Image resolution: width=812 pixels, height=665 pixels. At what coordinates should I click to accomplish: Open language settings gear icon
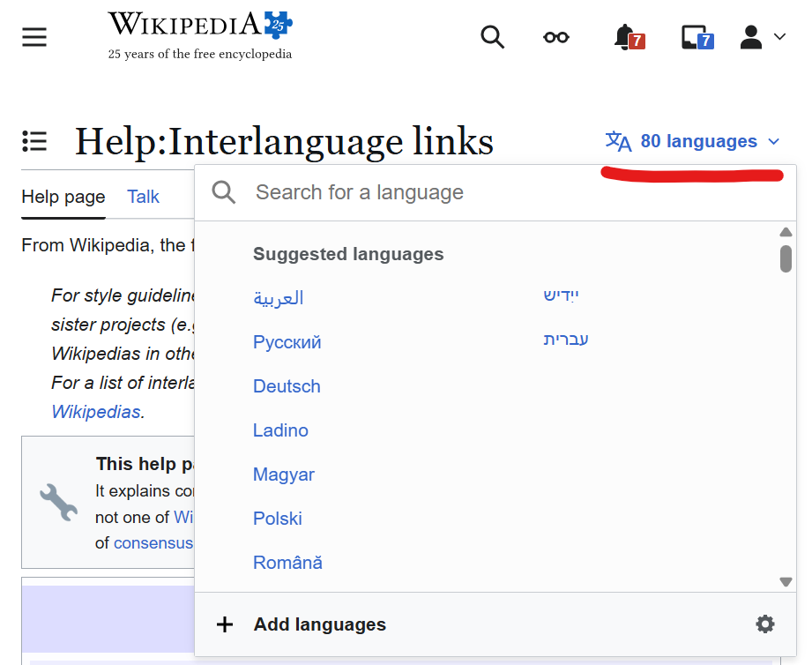click(x=765, y=624)
